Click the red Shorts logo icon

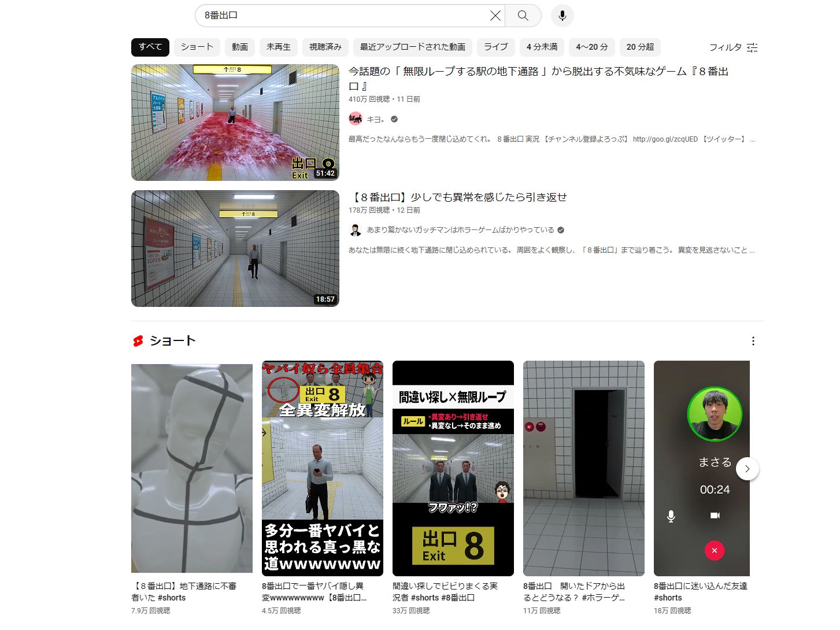(x=137, y=340)
